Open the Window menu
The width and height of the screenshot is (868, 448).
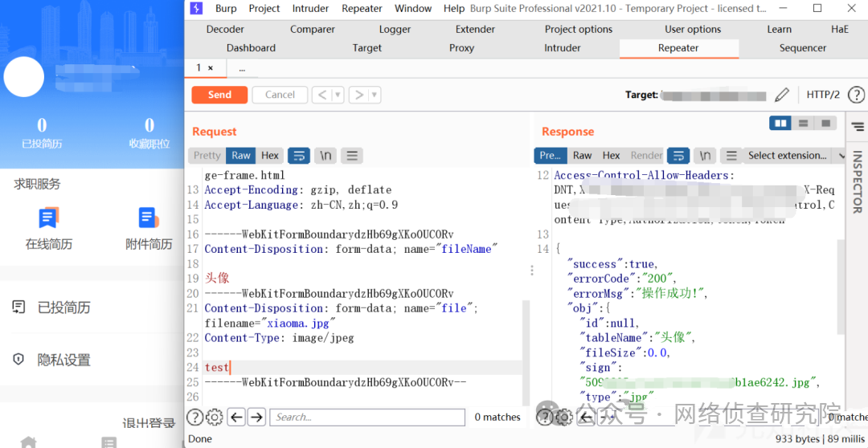(x=413, y=8)
